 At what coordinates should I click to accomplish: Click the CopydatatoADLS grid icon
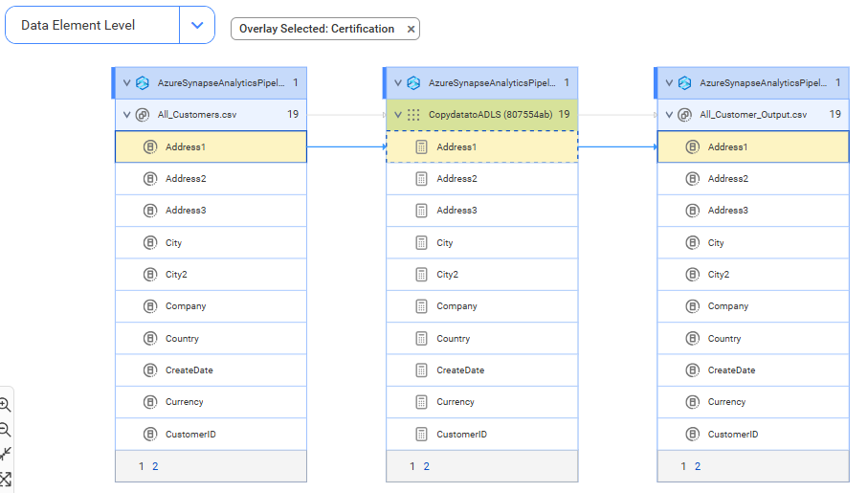tap(413, 115)
